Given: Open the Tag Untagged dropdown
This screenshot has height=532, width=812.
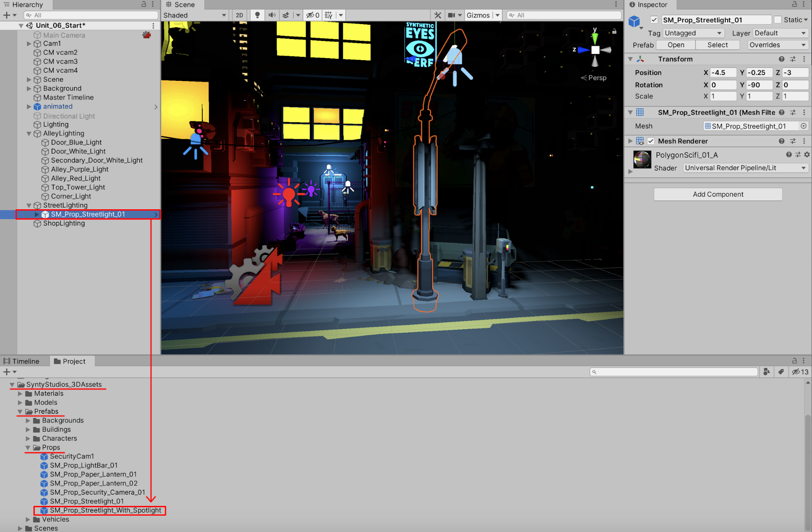Looking at the screenshot, I should 693,33.
